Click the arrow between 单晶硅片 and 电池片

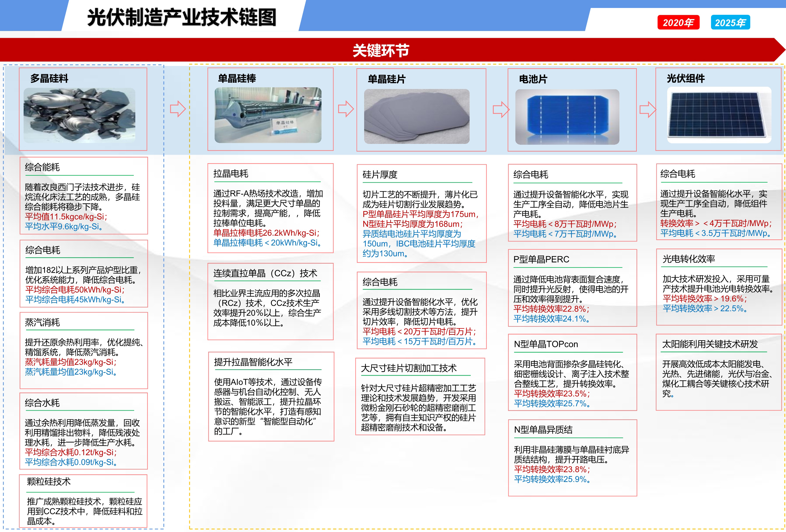coord(501,109)
